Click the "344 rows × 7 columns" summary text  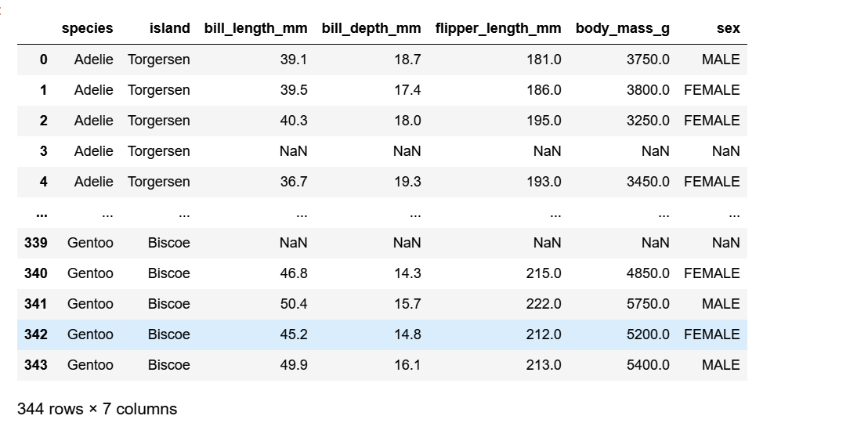pos(97,409)
